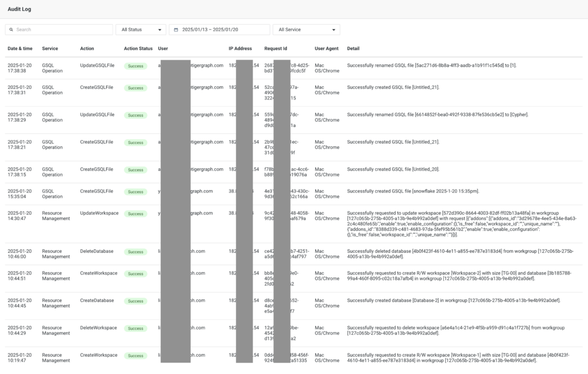Click the Success badge in the 10:44:29 row
Screen dimensions: 588x374
[136, 328]
